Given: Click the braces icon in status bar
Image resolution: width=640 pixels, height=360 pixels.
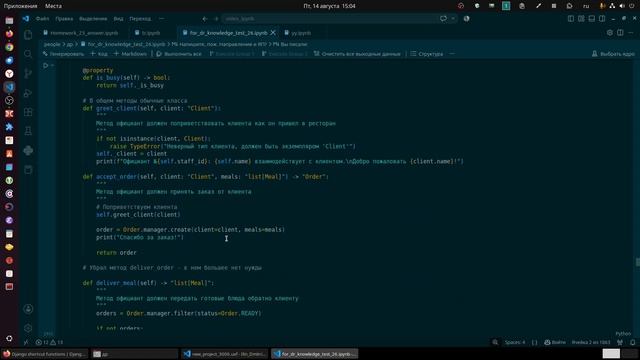Looking at the screenshot, I should click(534, 342).
